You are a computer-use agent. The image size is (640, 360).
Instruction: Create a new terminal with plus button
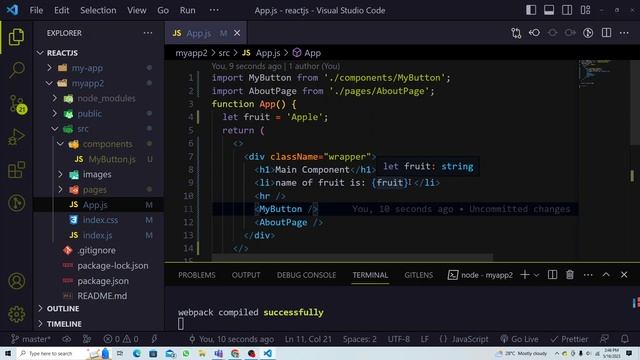(x=525, y=275)
